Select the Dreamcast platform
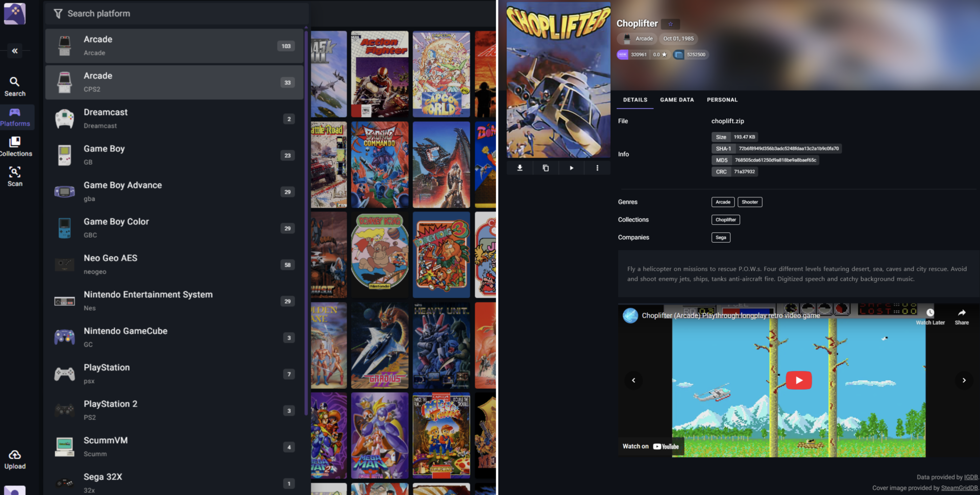 (174, 119)
